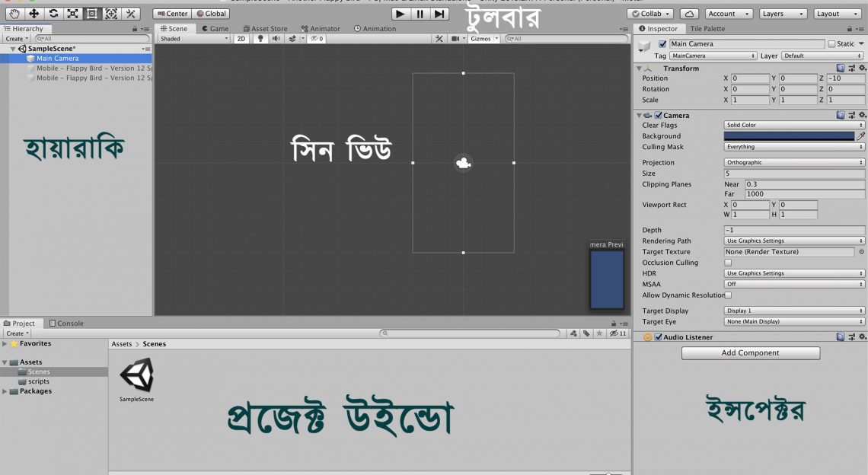Click the Add Component button
The image size is (868, 475).
tap(750, 353)
